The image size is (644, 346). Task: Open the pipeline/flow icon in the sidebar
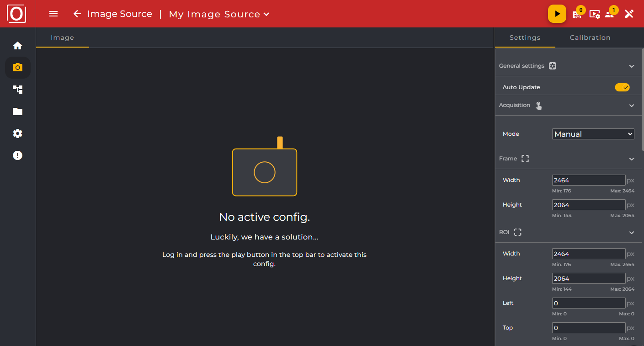coord(17,89)
